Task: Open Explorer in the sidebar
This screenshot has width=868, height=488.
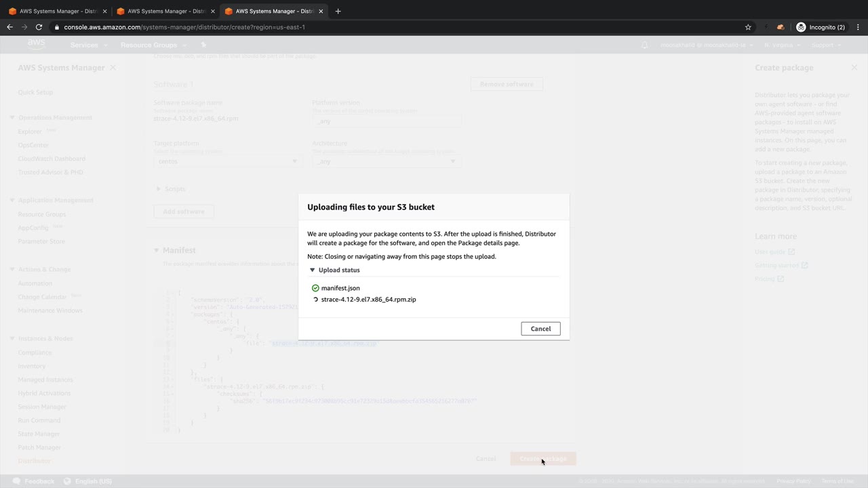Action: click(30, 131)
